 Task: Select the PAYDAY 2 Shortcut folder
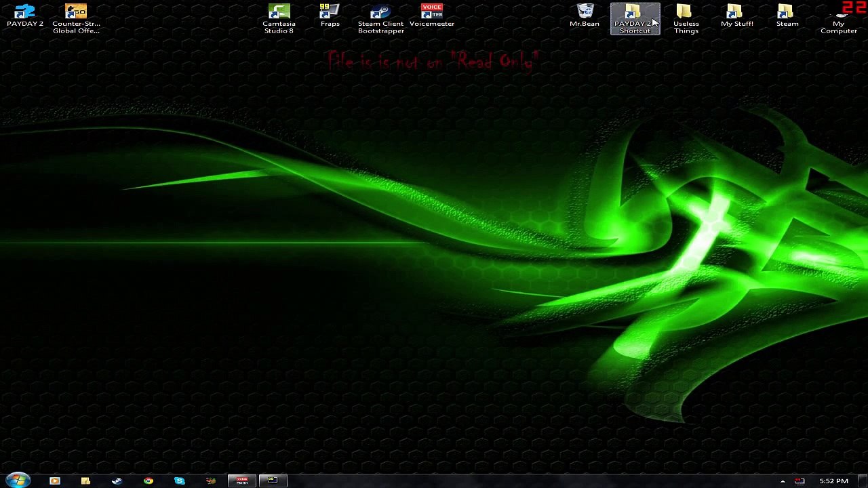point(635,19)
